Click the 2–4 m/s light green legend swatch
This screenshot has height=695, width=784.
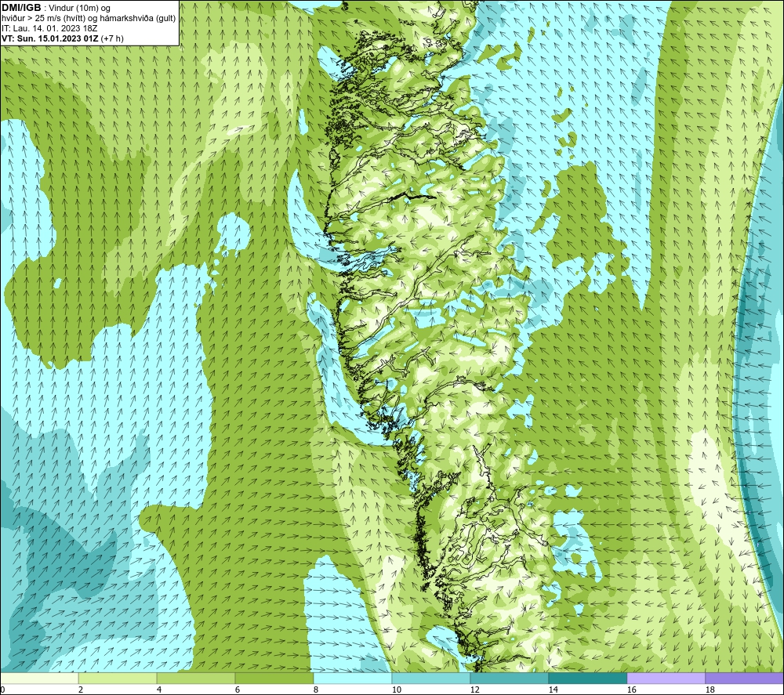tap(118, 678)
